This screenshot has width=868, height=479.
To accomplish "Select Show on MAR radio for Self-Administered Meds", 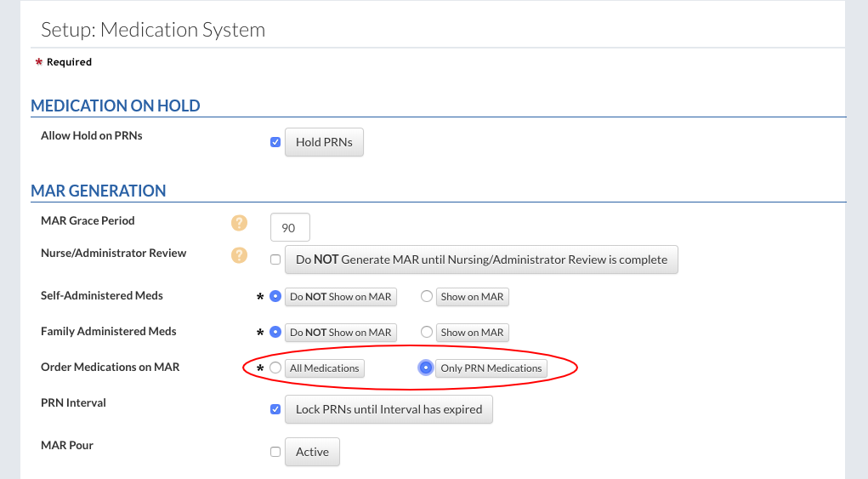I will 427,297.
